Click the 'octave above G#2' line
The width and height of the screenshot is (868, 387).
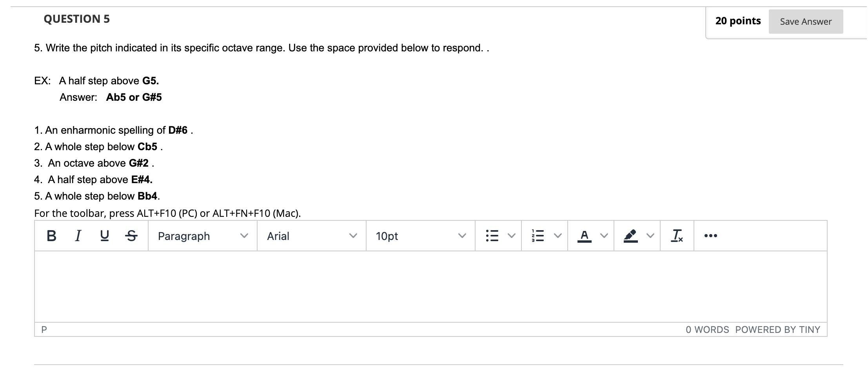tap(94, 163)
